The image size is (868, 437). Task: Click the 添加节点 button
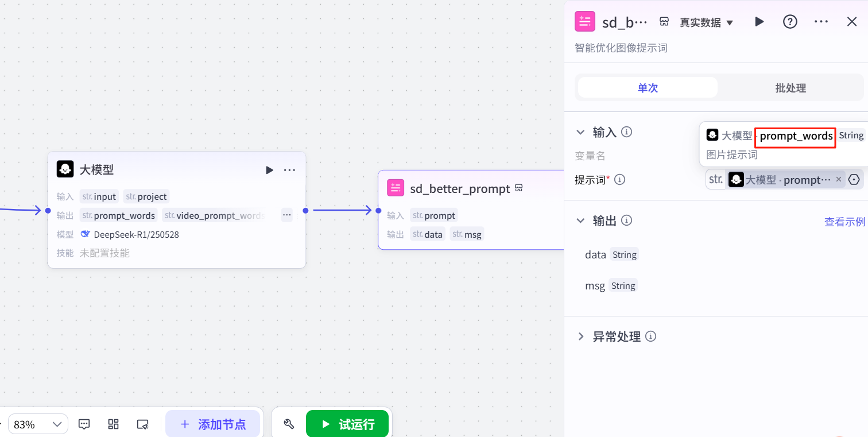click(212, 424)
